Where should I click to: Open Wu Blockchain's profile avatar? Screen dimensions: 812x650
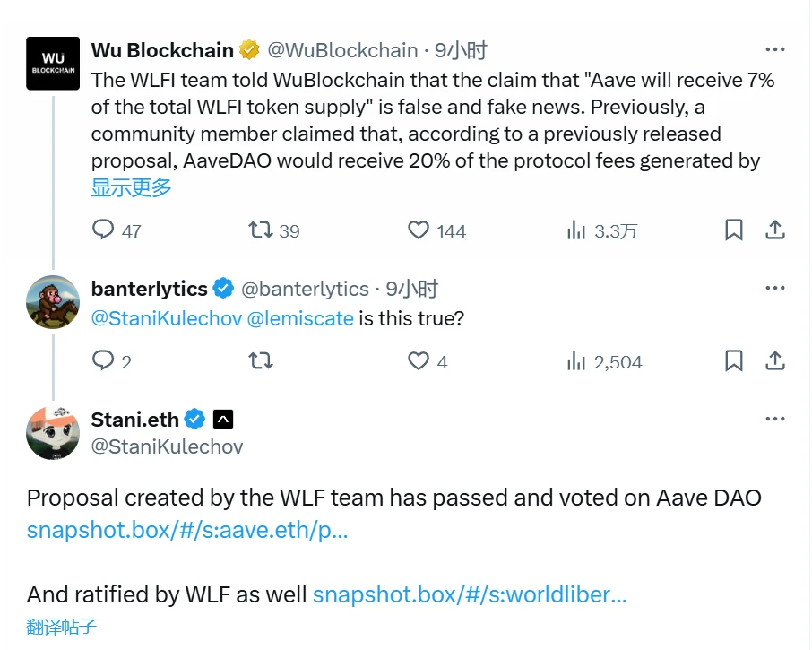click(x=53, y=64)
